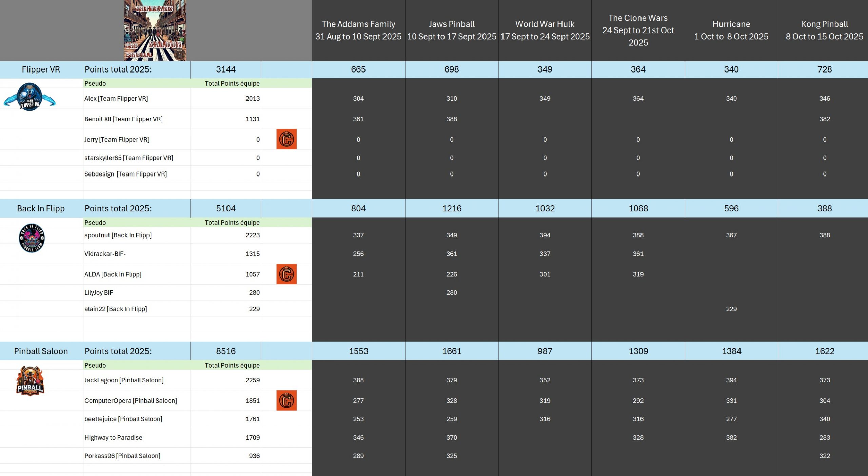Click the World War Hulk column header

pos(545,30)
